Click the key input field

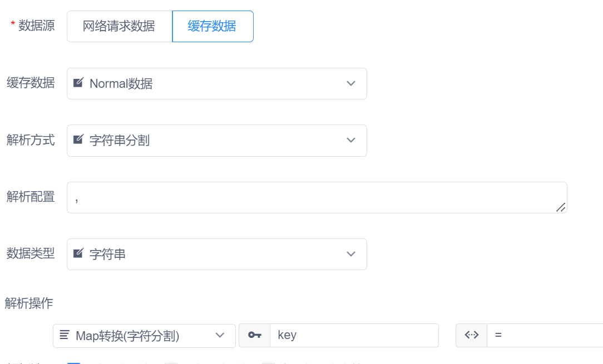354,335
